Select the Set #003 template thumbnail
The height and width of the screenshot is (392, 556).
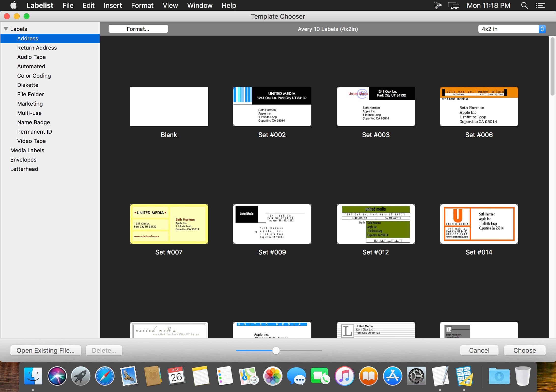(376, 107)
